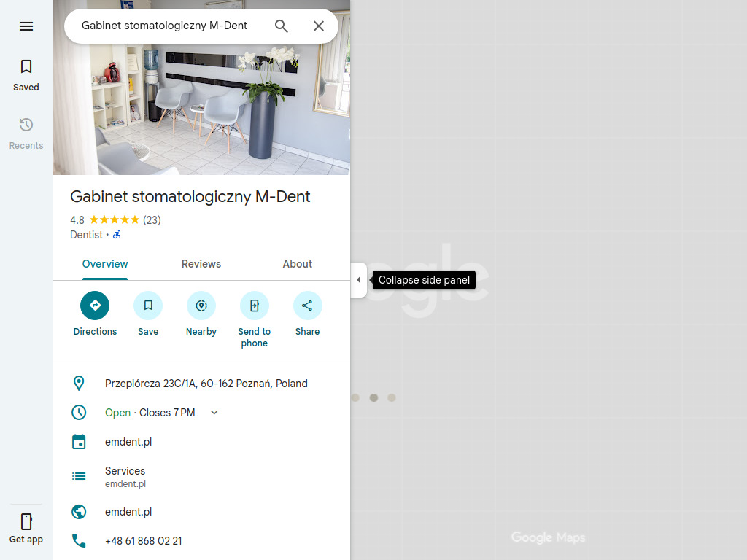The image size is (747, 560).
Task: Open emdent.pl website link beside globe
Action: (x=128, y=512)
